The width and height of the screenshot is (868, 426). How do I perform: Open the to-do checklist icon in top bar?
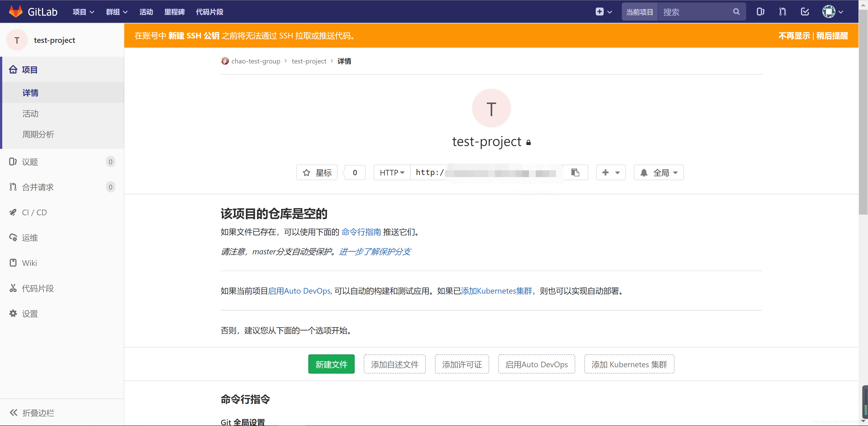pyautogui.click(x=805, y=12)
